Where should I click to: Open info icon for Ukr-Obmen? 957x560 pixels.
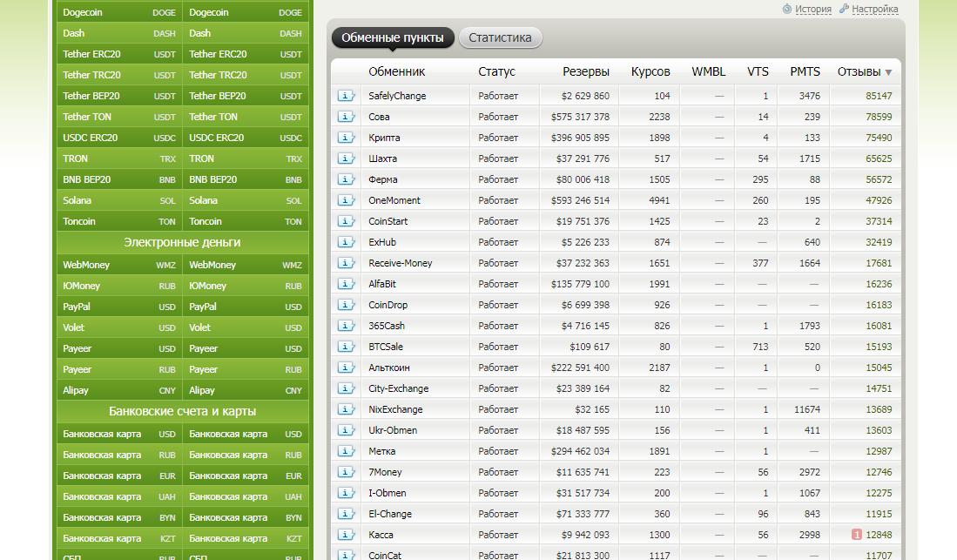346,430
